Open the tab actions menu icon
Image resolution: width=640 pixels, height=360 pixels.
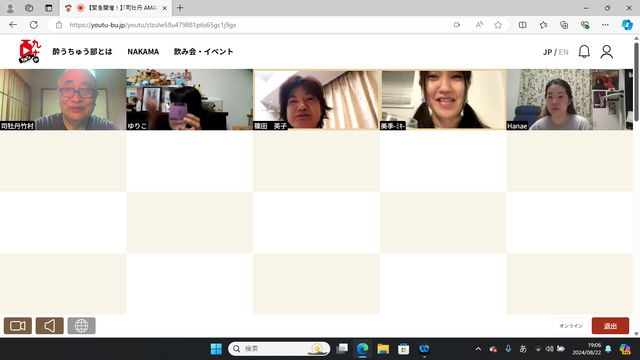click(49, 8)
